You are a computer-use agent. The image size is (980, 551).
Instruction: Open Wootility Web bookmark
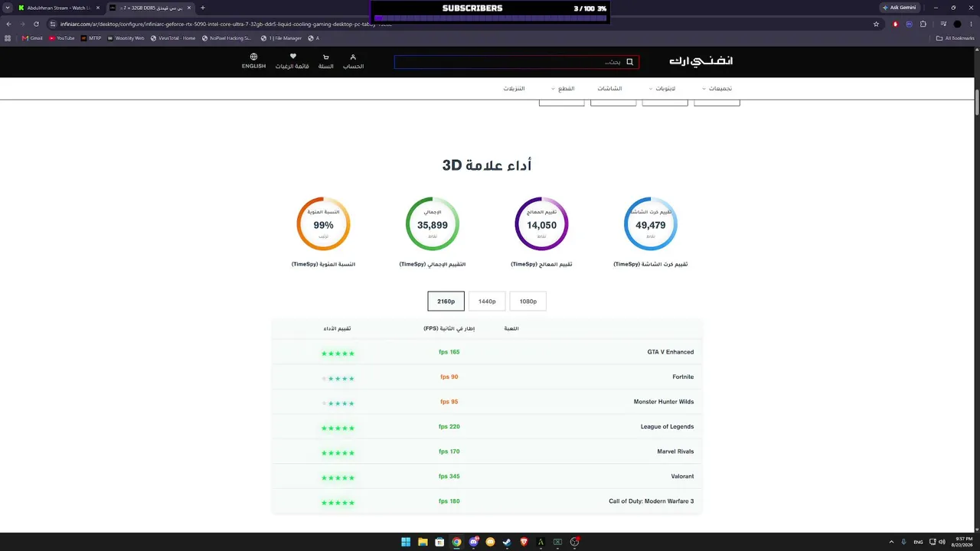point(126,37)
